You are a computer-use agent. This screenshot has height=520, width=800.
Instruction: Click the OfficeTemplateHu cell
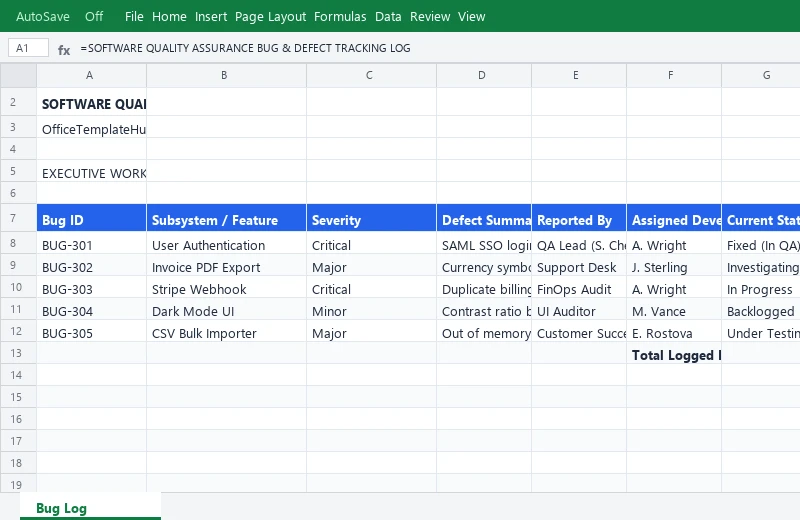[x=91, y=127]
